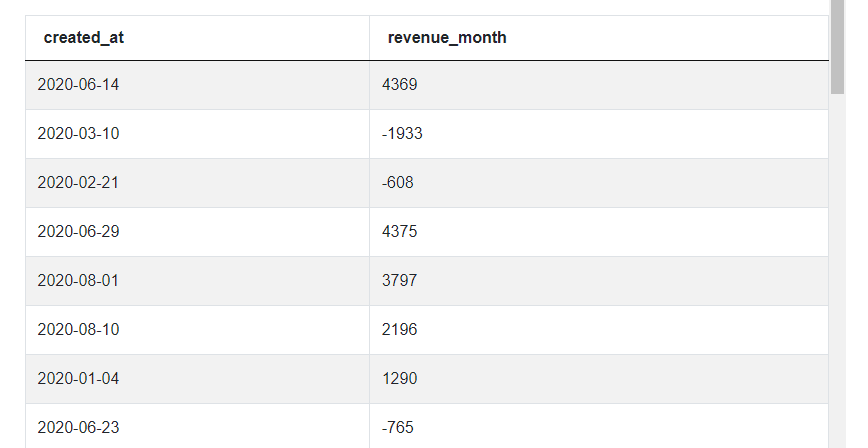Choose the 2020-08-01 date cell
This screenshot has height=448, width=868.
click(x=78, y=281)
